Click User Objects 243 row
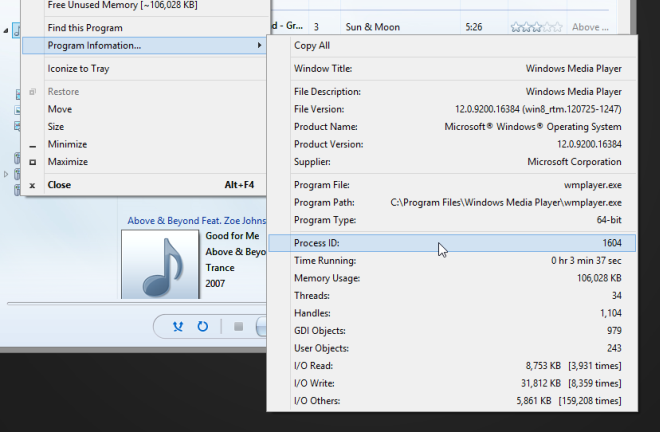 pyautogui.click(x=452, y=348)
